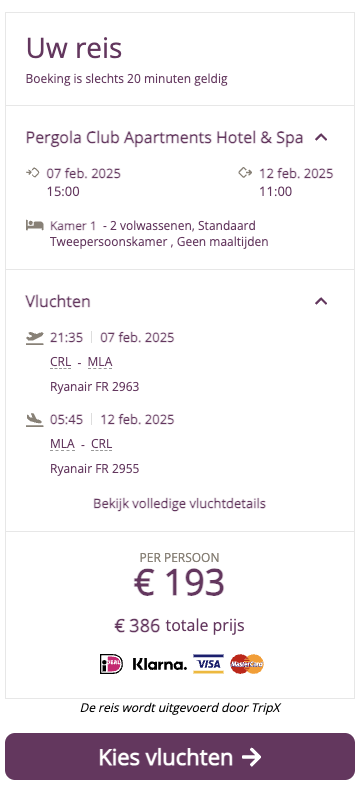Image resolution: width=364 pixels, height=792 pixels.
Task: Click outbound CRL airport code
Action: click(61, 362)
